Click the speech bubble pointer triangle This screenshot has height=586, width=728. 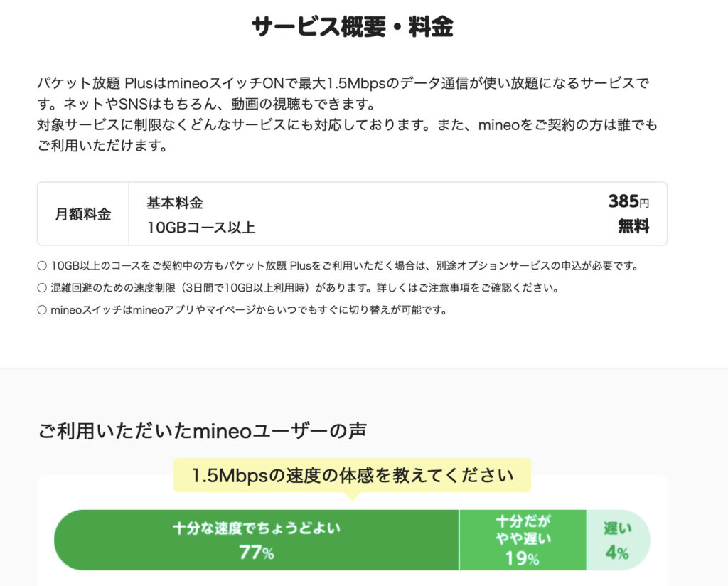click(353, 496)
